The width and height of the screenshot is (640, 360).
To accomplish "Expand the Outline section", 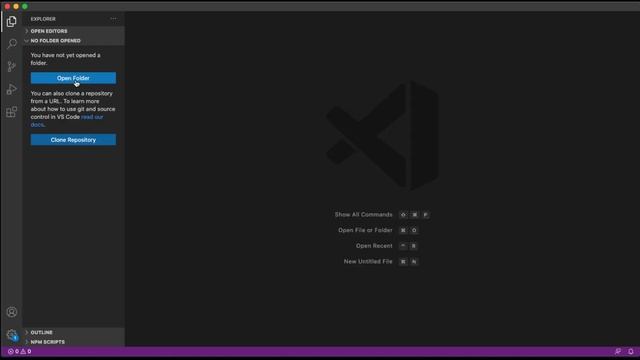I will click(x=73, y=333).
